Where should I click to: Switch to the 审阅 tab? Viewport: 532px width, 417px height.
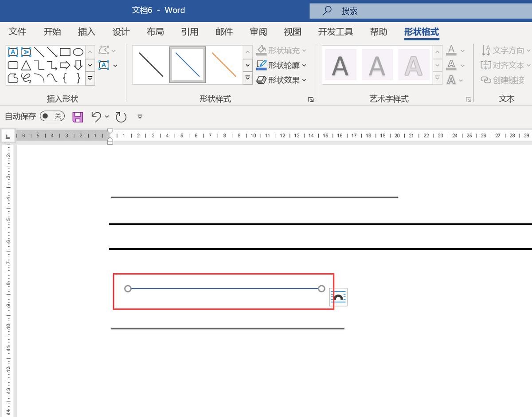(x=258, y=32)
